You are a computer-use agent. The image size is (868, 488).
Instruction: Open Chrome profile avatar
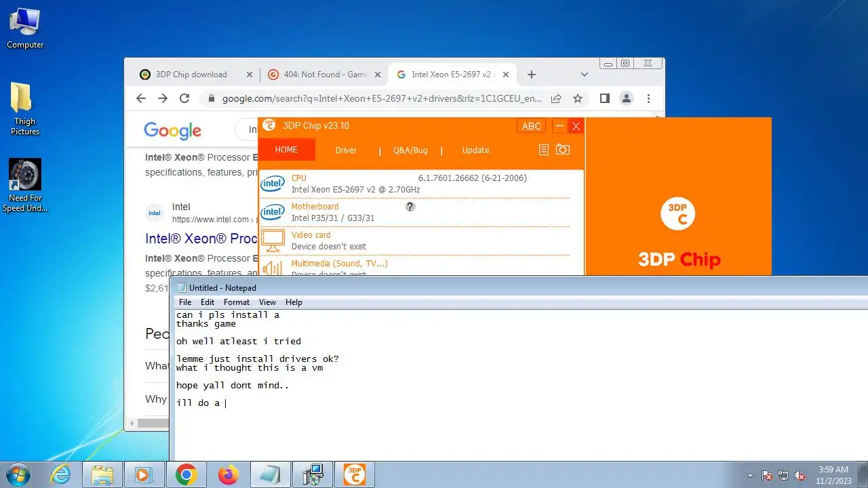pyautogui.click(x=627, y=98)
